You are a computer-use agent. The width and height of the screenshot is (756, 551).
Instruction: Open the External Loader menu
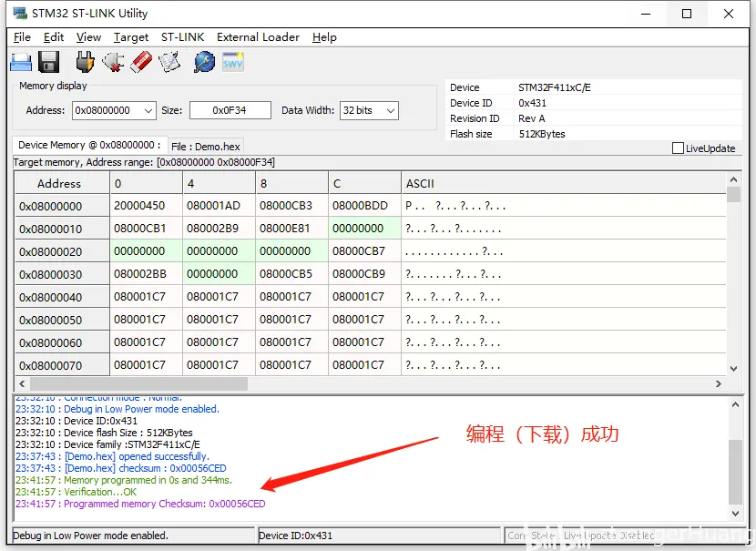coord(258,37)
